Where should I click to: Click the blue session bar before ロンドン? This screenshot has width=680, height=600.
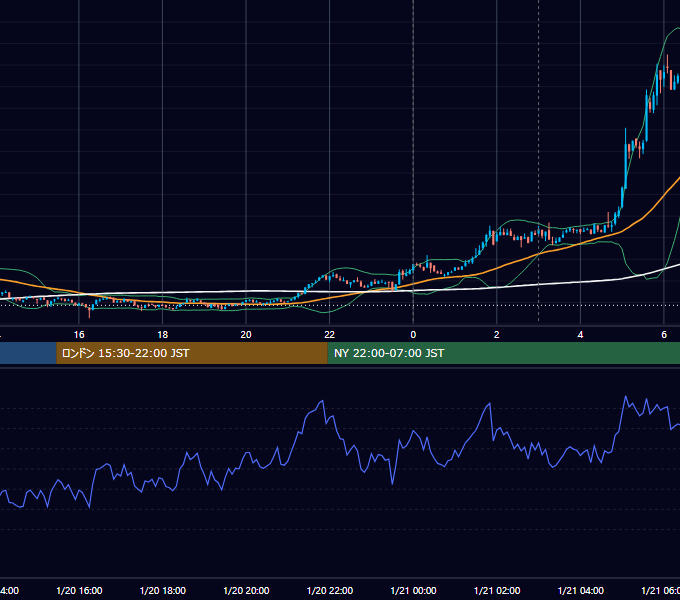pyautogui.click(x=28, y=353)
